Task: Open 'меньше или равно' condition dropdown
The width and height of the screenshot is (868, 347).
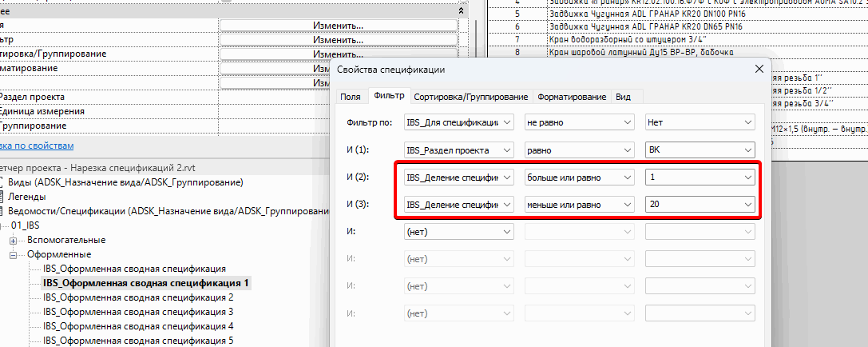Action: tap(579, 205)
